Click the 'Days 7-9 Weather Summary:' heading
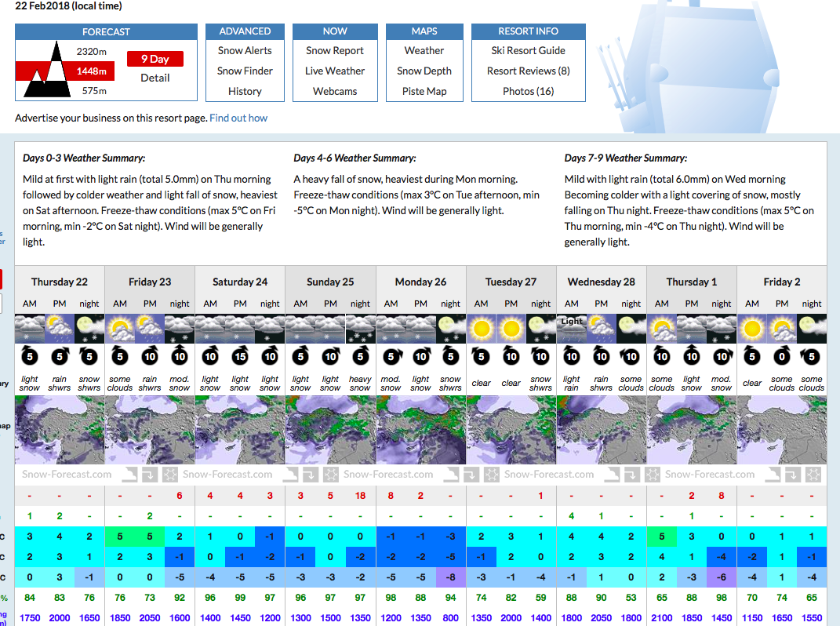This screenshot has width=840, height=626. click(x=626, y=158)
